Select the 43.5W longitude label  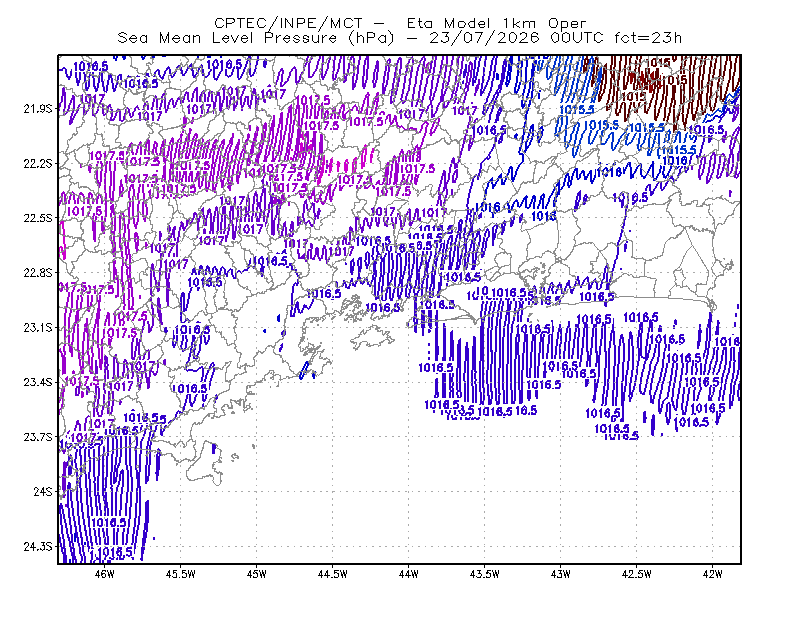(484, 574)
